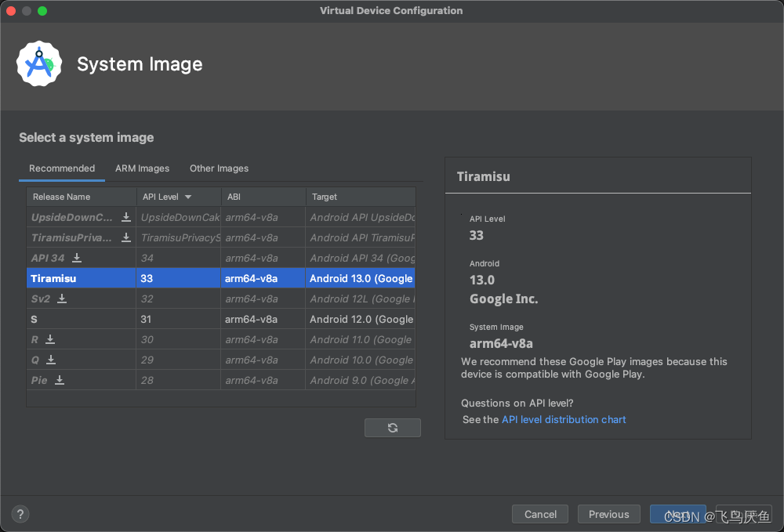The width and height of the screenshot is (784, 532).
Task: Go back with Previous button
Action: coord(608,515)
